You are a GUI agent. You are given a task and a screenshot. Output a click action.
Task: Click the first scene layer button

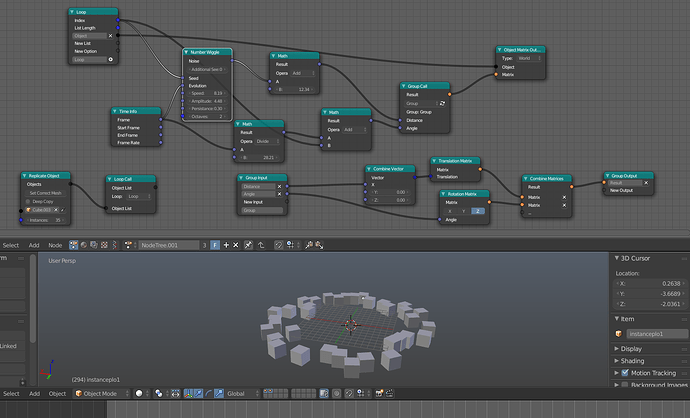coord(265,391)
